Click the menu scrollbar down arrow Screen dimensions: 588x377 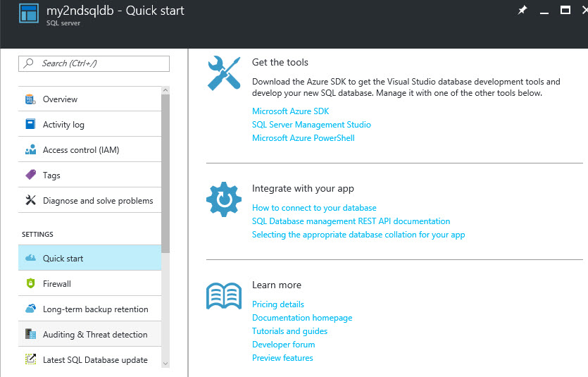[165, 364]
